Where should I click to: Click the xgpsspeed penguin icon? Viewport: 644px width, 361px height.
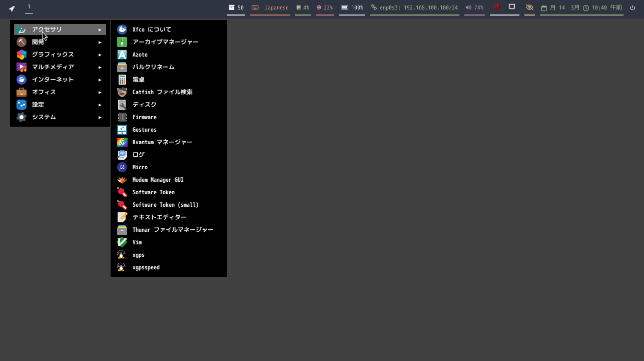point(121,267)
